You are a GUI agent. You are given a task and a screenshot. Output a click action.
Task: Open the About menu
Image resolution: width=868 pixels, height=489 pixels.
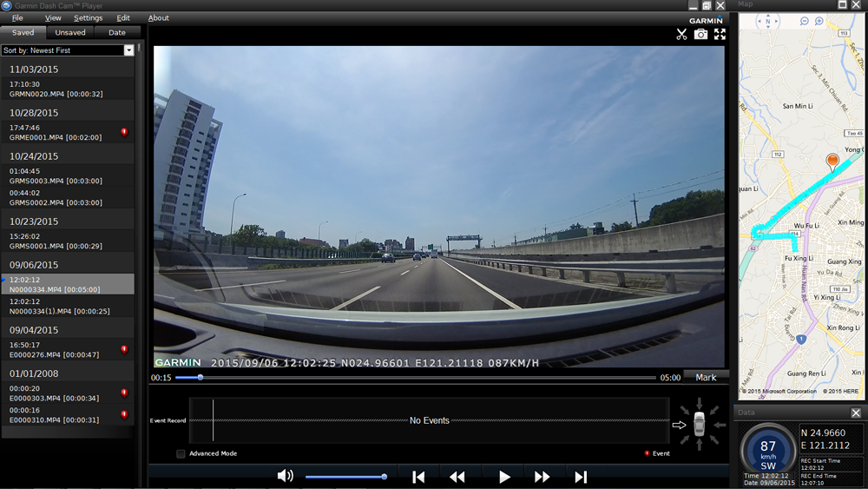pos(158,17)
